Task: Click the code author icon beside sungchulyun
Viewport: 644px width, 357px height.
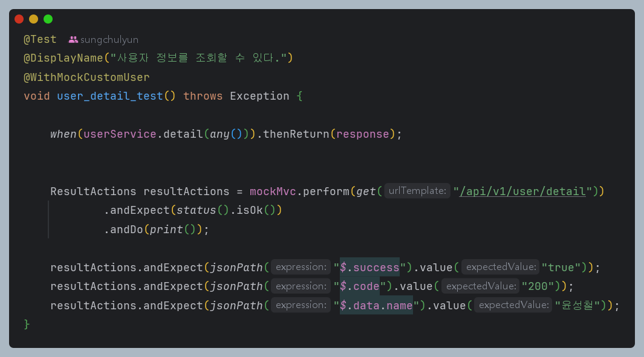Action: 74,40
